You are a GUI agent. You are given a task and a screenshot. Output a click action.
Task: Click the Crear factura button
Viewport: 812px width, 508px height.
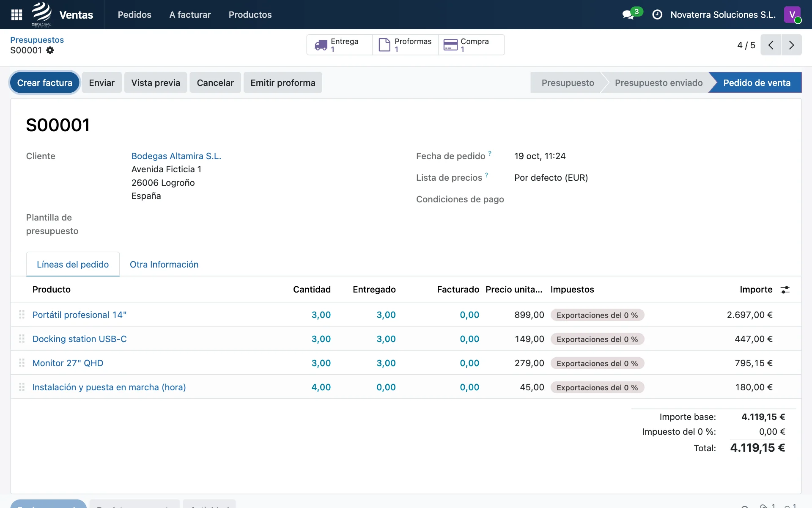click(x=45, y=83)
